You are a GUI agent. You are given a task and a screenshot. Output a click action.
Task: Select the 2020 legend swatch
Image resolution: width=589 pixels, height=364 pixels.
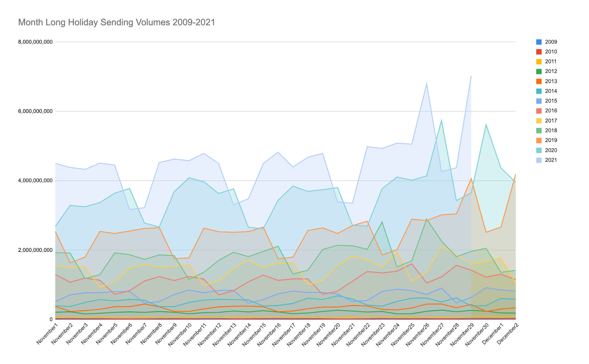[539, 150]
